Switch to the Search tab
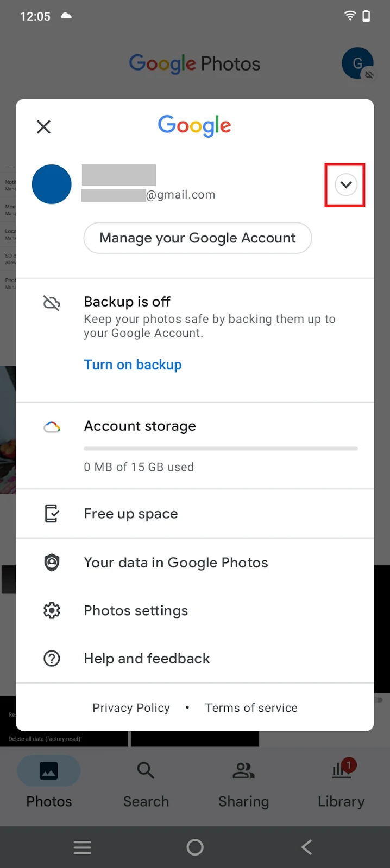The width and height of the screenshot is (390, 868). [146, 783]
